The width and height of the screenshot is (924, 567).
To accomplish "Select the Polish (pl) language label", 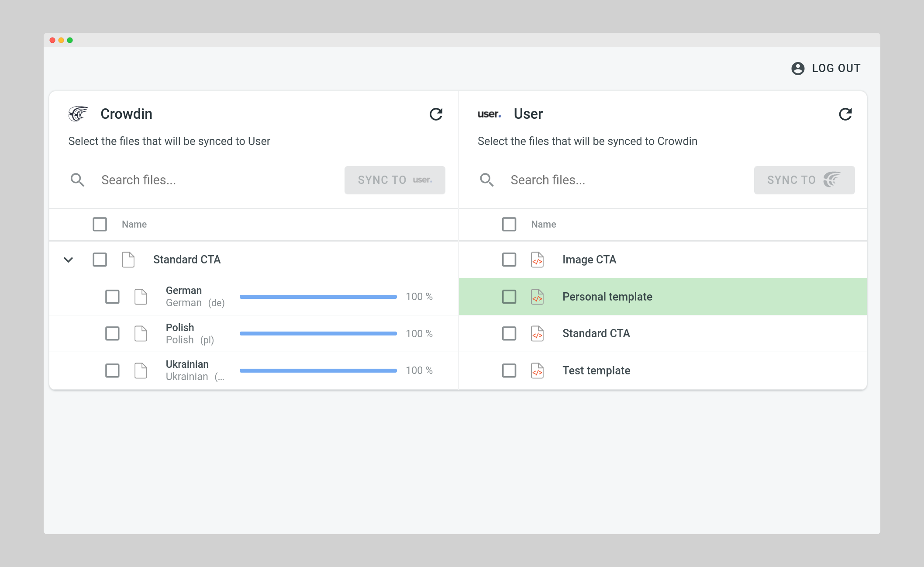I will [190, 340].
